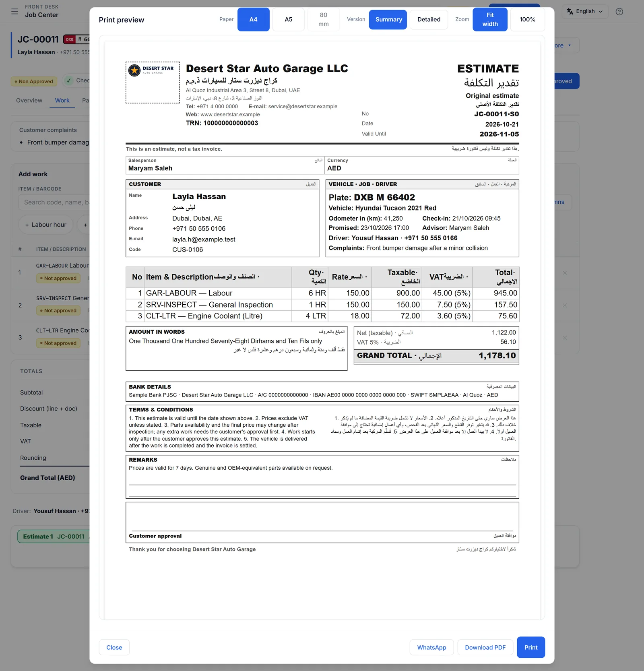
Task: Open the help question mark icon
Action: click(x=619, y=12)
